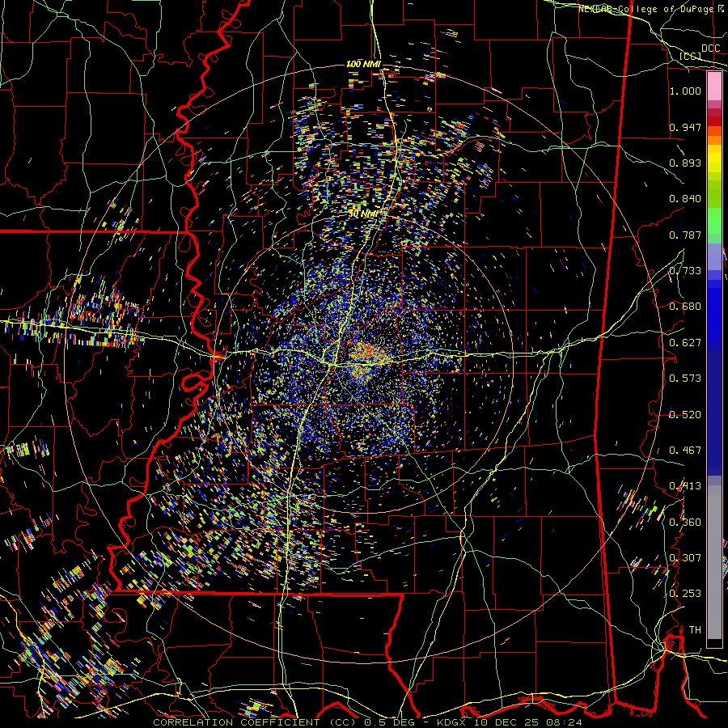Click the 50 NMI range ring label
Viewport: 728px width, 728px height.
[362, 214]
